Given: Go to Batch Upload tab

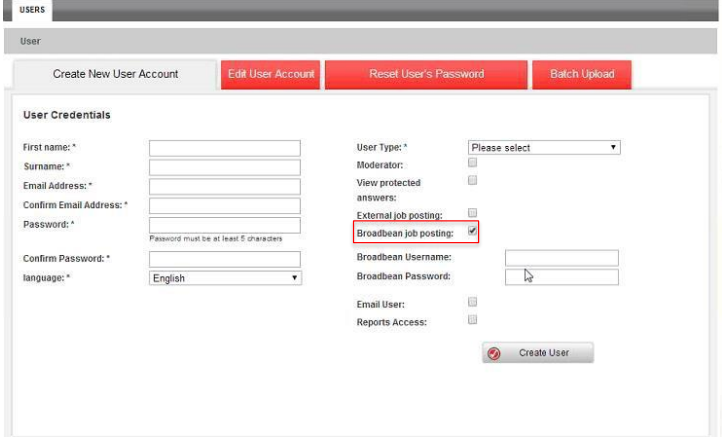Looking at the screenshot, I should tap(582, 74).
